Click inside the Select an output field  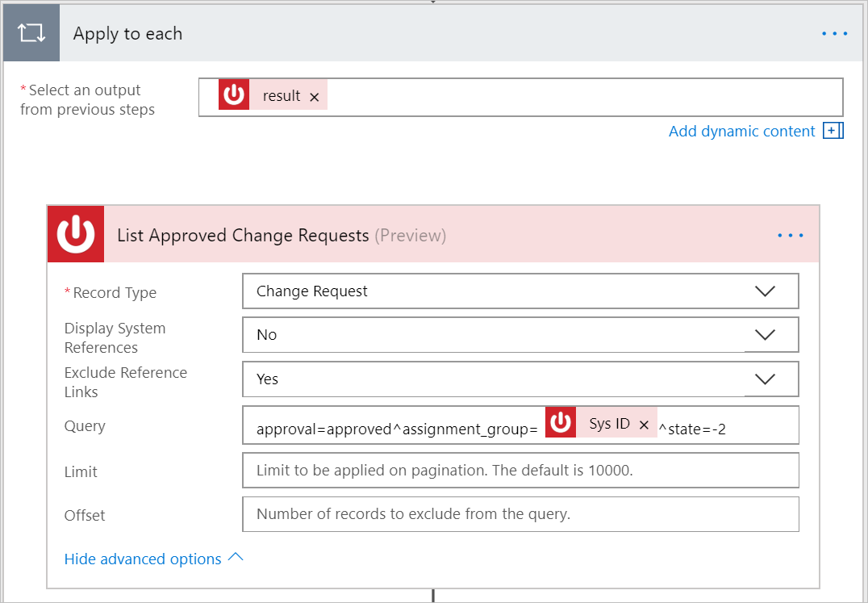(x=581, y=97)
